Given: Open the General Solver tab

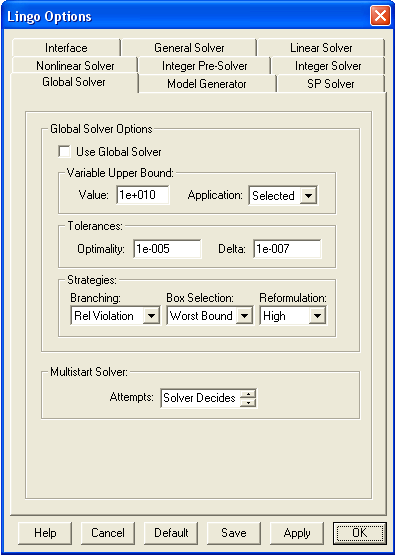Looking at the screenshot, I should point(189,48).
